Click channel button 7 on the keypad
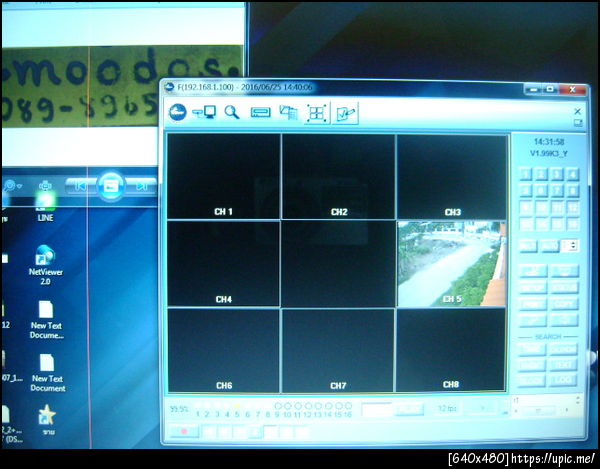 557,191
